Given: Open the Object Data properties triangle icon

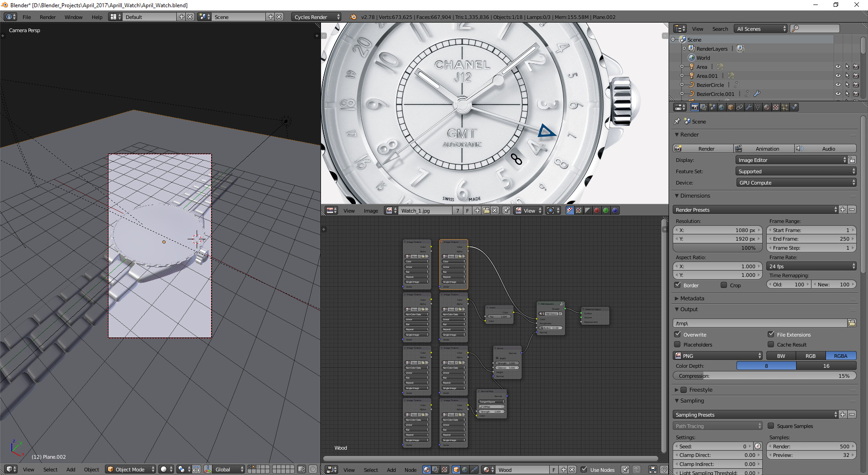Looking at the screenshot, I should tap(758, 107).
